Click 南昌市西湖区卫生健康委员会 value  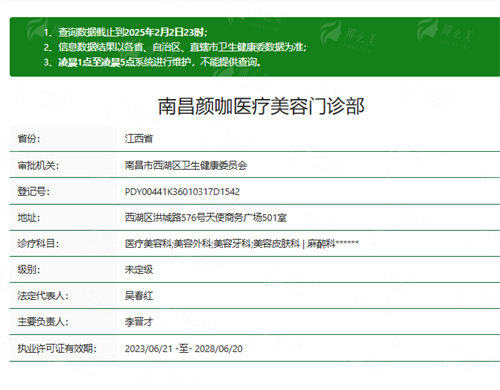(186, 165)
